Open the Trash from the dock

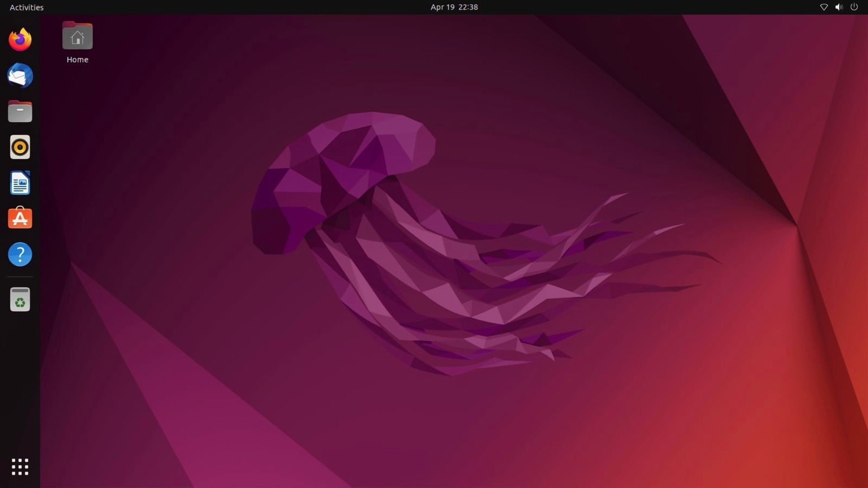point(20,299)
